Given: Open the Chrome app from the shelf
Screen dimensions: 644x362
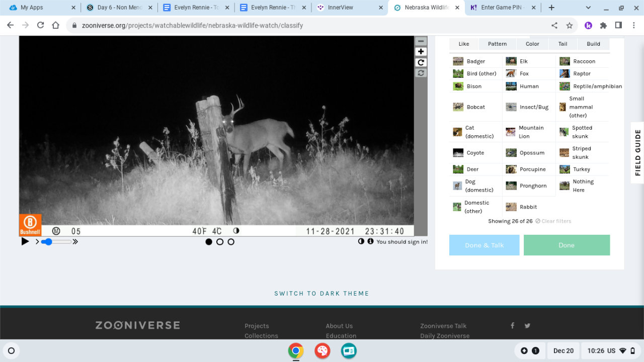Looking at the screenshot, I should [296, 350].
